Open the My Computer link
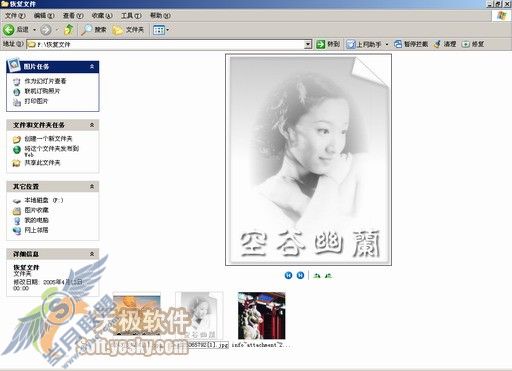This screenshot has width=512, height=371. click(37, 220)
